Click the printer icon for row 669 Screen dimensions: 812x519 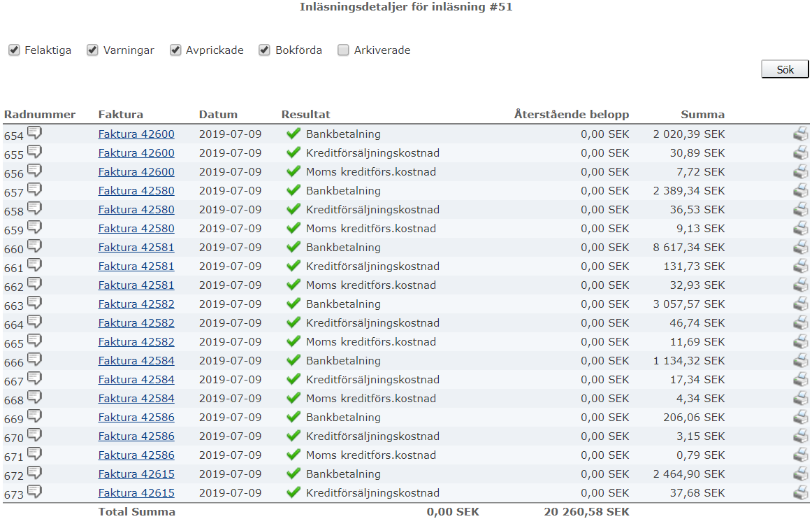tap(800, 418)
